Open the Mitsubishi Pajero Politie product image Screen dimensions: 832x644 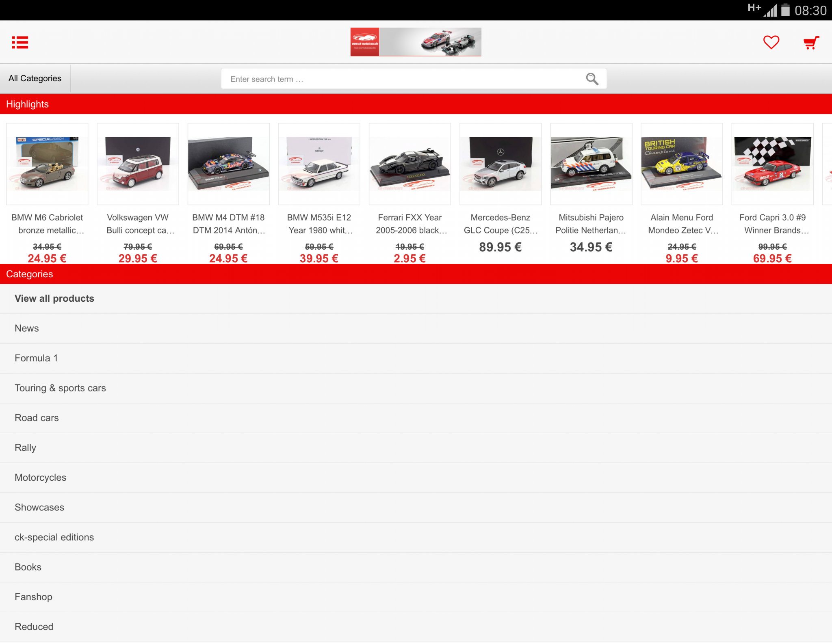[x=591, y=164]
